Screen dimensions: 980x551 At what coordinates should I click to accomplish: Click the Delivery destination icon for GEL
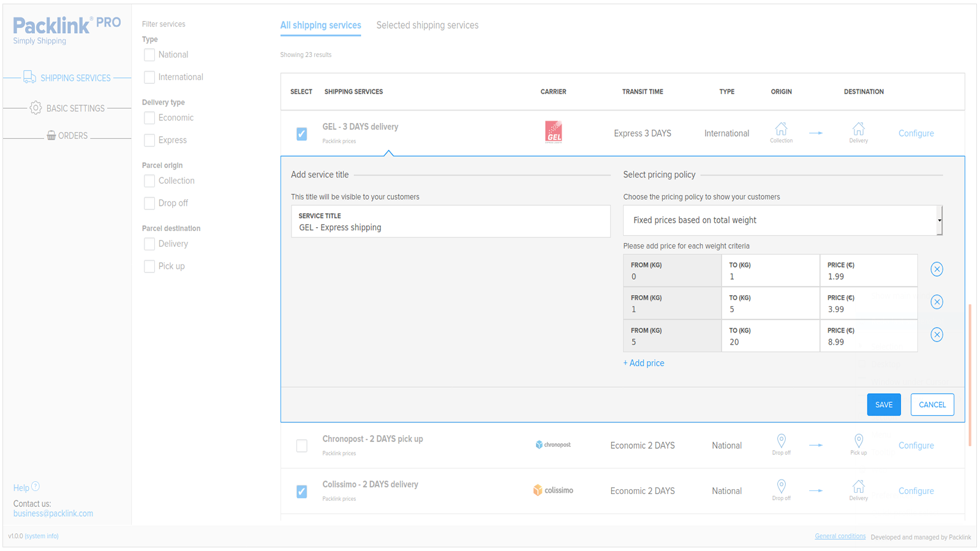click(858, 129)
